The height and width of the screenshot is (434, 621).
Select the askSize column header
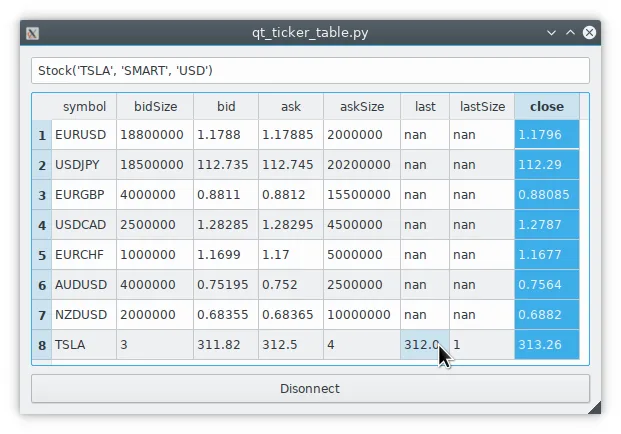(x=362, y=107)
